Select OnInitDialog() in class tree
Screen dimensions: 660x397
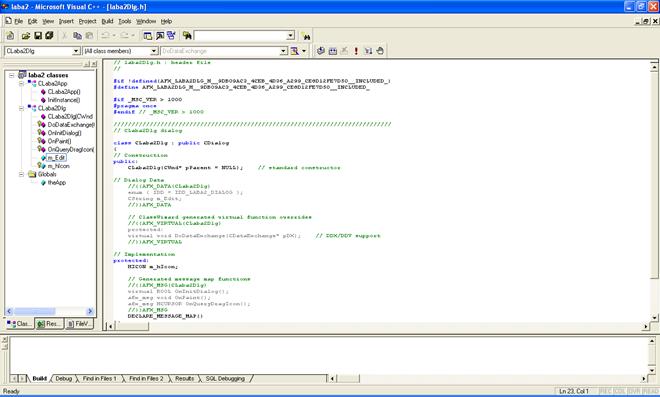(x=64, y=133)
